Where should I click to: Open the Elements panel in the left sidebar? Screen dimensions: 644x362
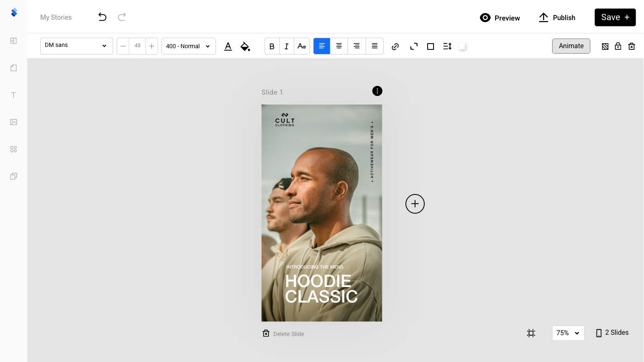(x=13, y=149)
